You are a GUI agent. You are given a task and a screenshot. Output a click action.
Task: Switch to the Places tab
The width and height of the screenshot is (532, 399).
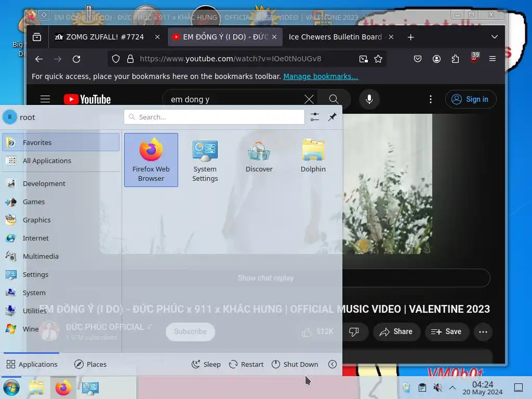coord(90,364)
